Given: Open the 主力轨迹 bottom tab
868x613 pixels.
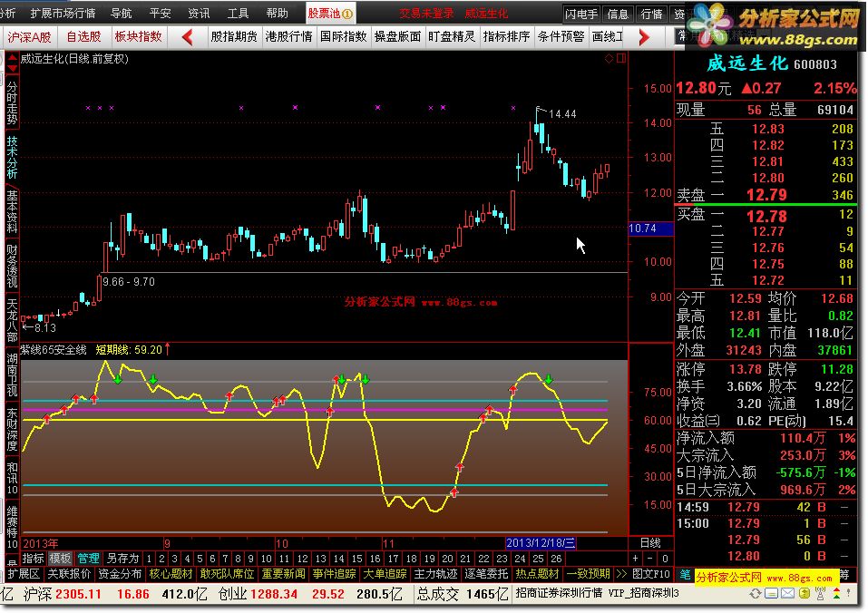Looking at the screenshot, I should click(x=435, y=574).
